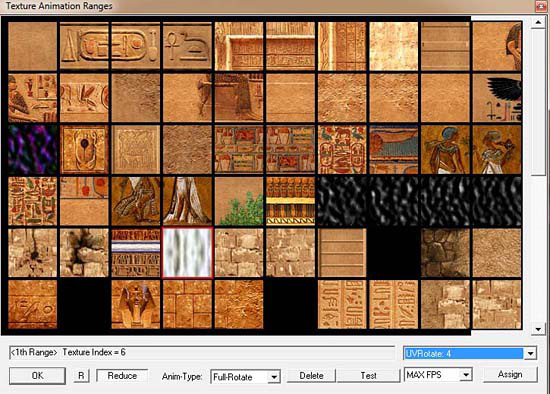Choose the ankh hieroglyph texture tile
The width and height of the screenshot is (550, 394).
187,46
